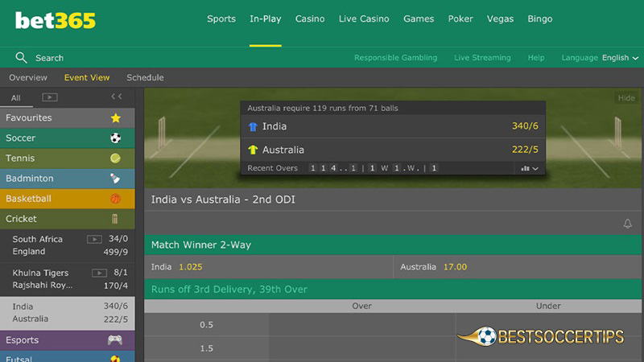The image size is (644, 362).
Task: Open the Esports sidebar category
Action: [68, 339]
